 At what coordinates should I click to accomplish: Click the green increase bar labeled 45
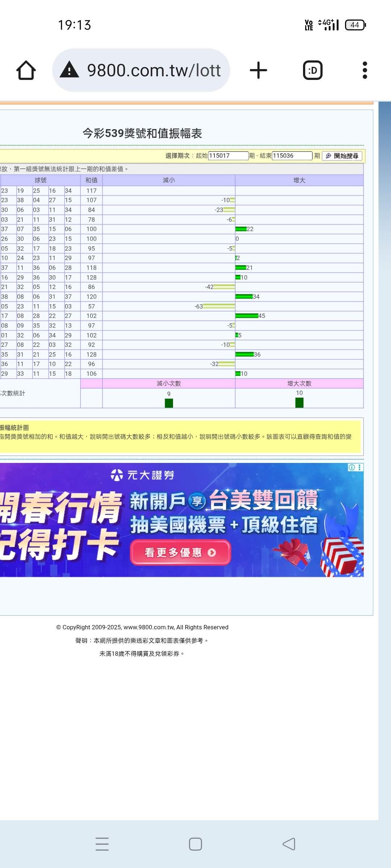pyautogui.click(x=247, y=316)
